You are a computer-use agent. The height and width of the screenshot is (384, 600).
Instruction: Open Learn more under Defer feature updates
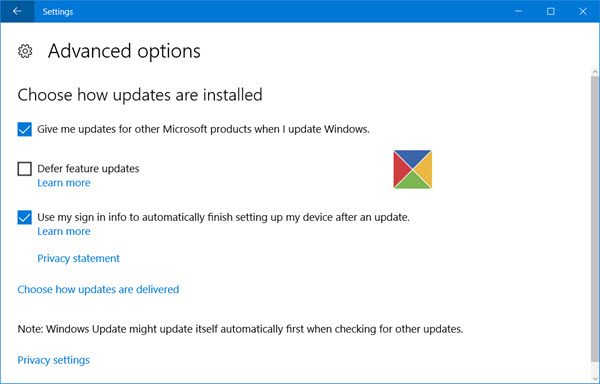64,183
